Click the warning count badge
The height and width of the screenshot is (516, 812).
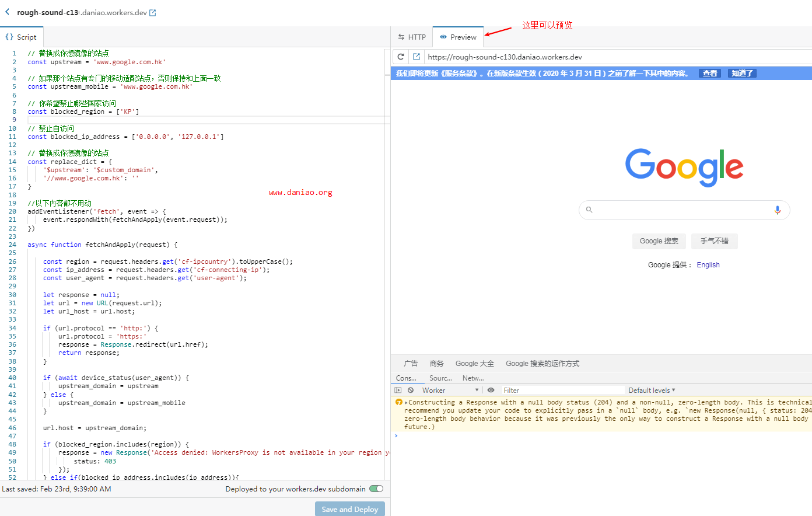point(399,402)
